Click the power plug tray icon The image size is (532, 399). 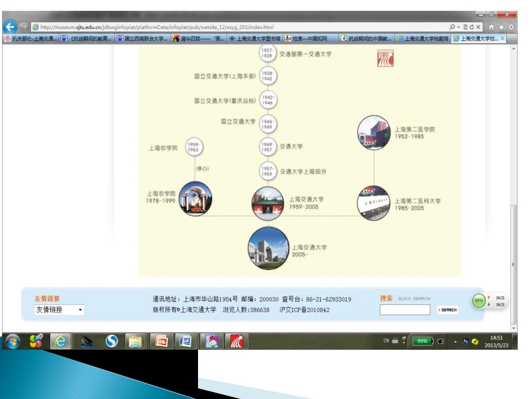pos(441,341)
